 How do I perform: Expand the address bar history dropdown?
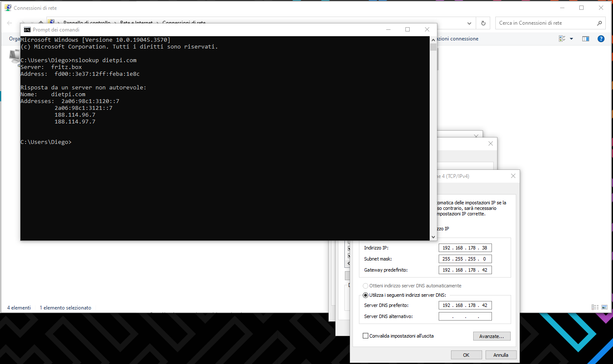[469, 23]
